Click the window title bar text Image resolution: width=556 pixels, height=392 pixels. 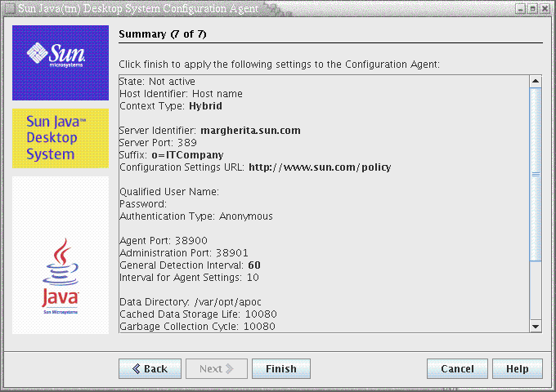pyautogui.click(x=138, y=8)
